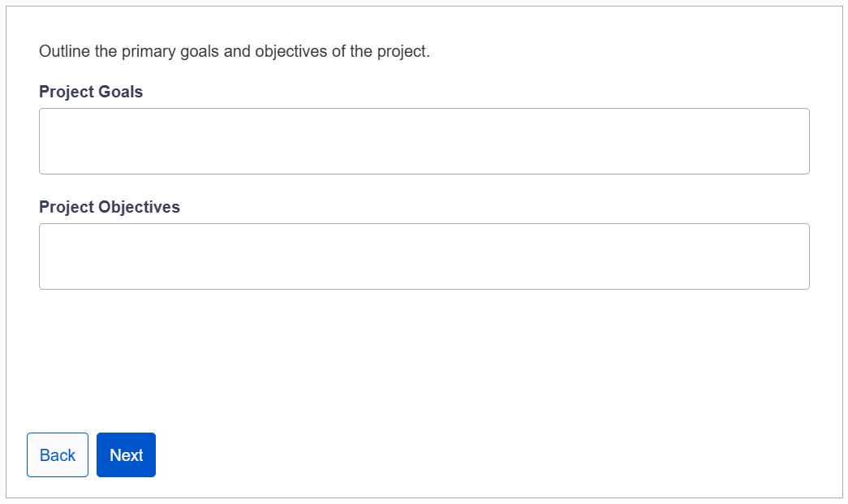Place cursor in the goals textarea
Image resolution: width=848 pixels, height=504 pixels.
pos(424,141)
